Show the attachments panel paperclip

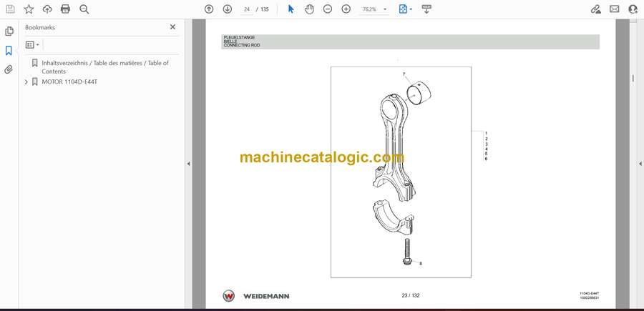click(x=9, y=69)
